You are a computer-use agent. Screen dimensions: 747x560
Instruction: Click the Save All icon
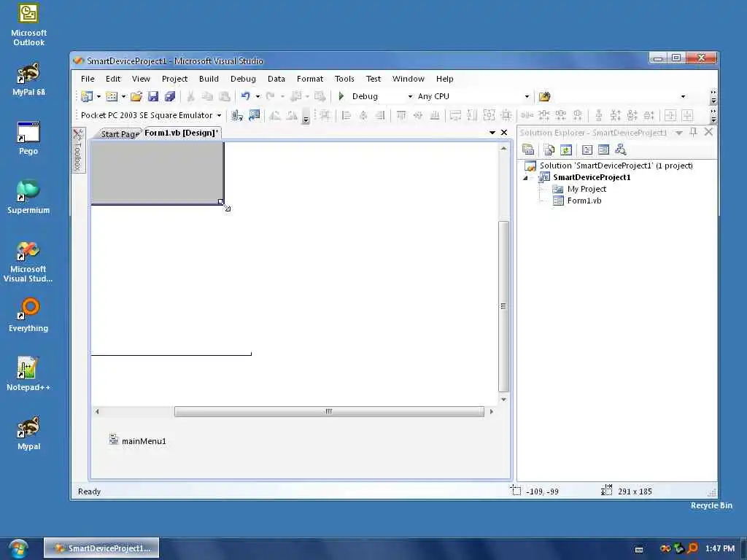[170, 97]
